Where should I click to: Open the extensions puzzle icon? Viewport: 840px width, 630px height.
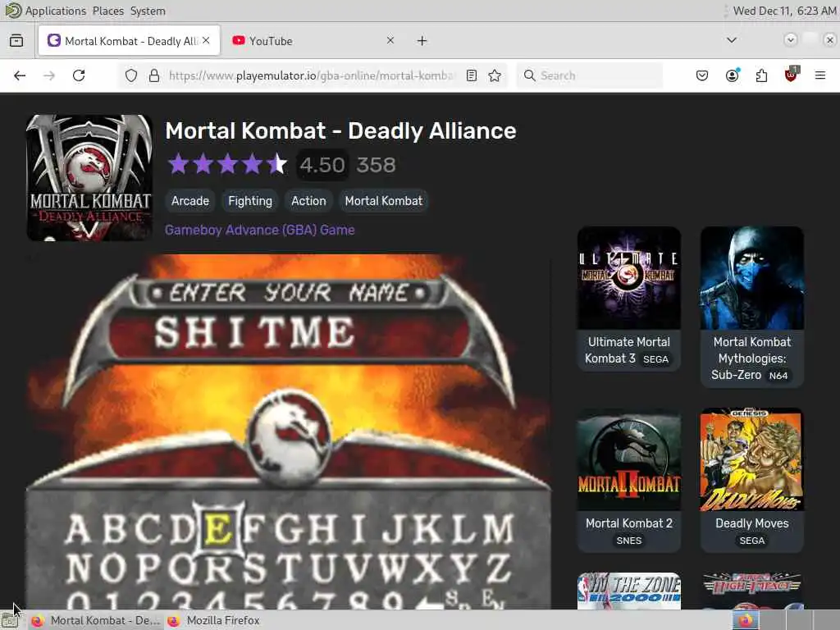tap(761, 75)
